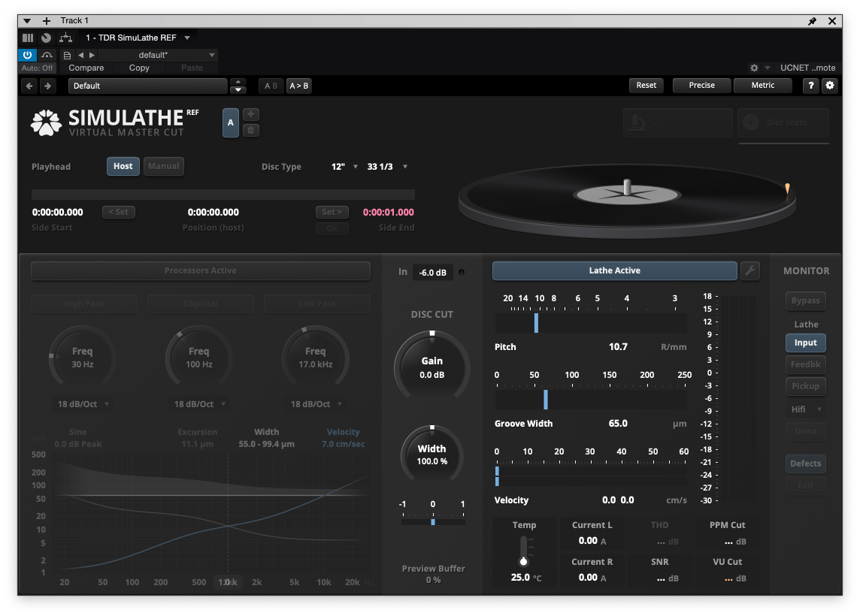Select the Metric units tab
This screenshot has height=616, width=860.
(763, 85)
